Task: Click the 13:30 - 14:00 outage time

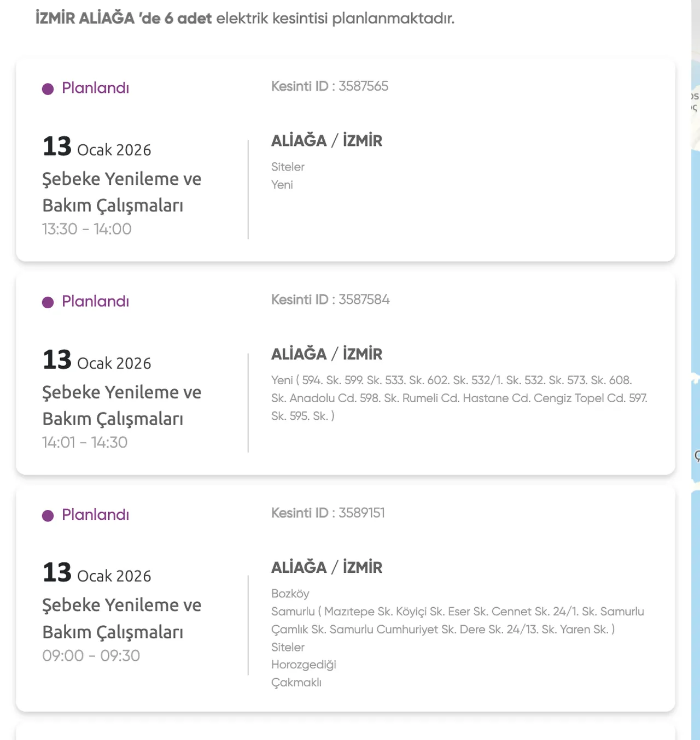Action: pos(87,229)
